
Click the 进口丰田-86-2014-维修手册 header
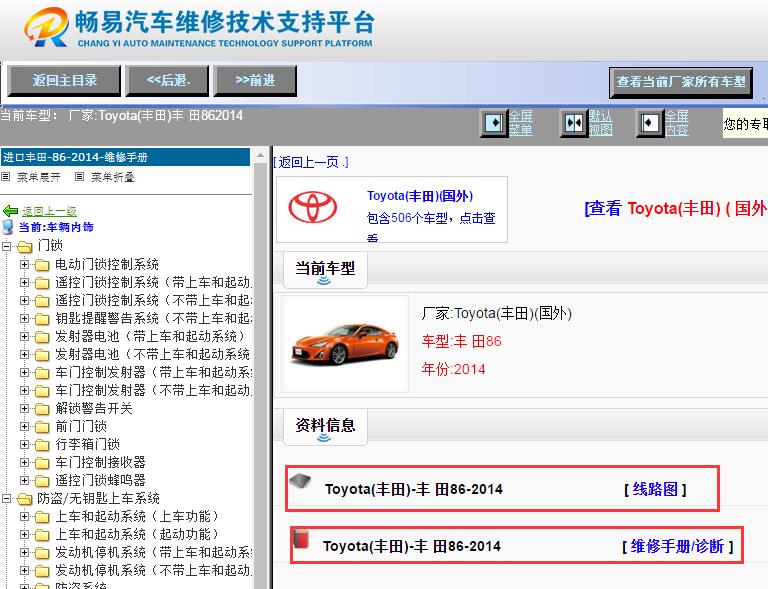(125, 157)
